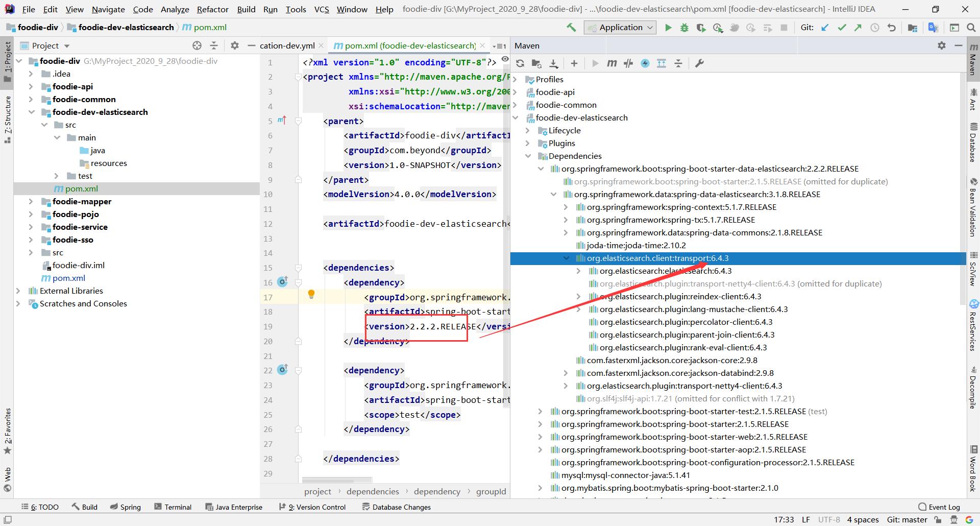Expand the Lifecycle node in Maven panel
Screen dimensions: 980x526
point(528,130)
